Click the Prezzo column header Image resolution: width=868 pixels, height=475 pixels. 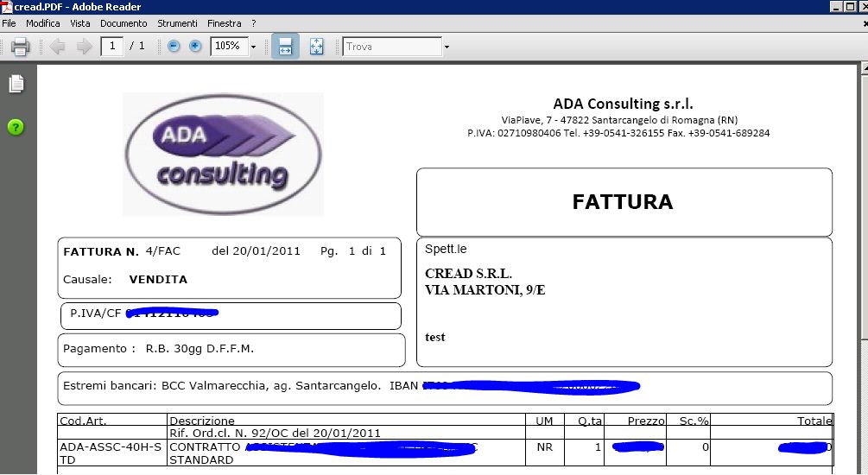pyautogui.click(x=646, y=421)
